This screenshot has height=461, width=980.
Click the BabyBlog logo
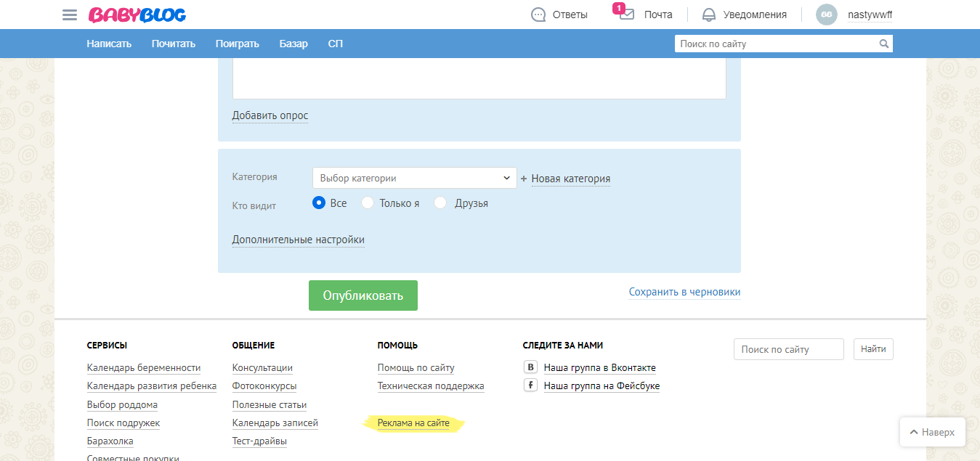coord(137,14)
